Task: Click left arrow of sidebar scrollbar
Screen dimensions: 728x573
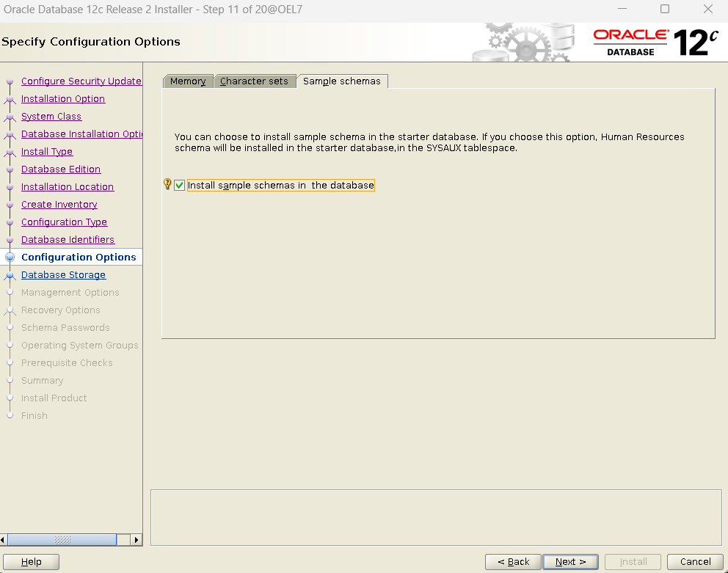Action: click(3, 539)
